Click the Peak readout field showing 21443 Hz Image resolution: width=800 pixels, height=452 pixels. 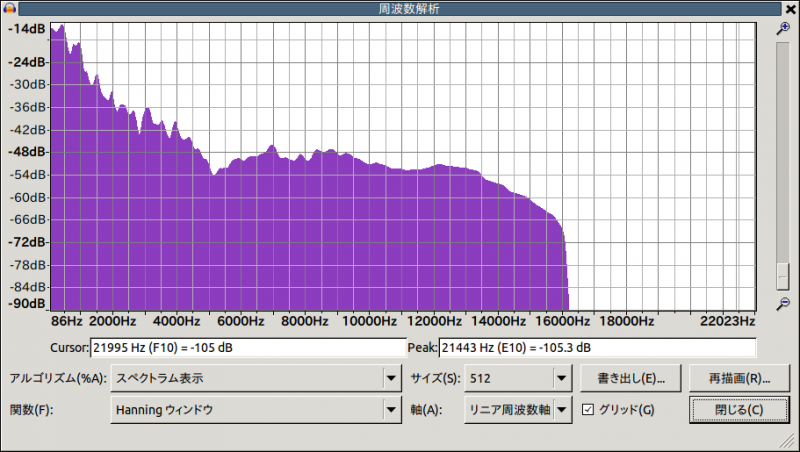597,348
